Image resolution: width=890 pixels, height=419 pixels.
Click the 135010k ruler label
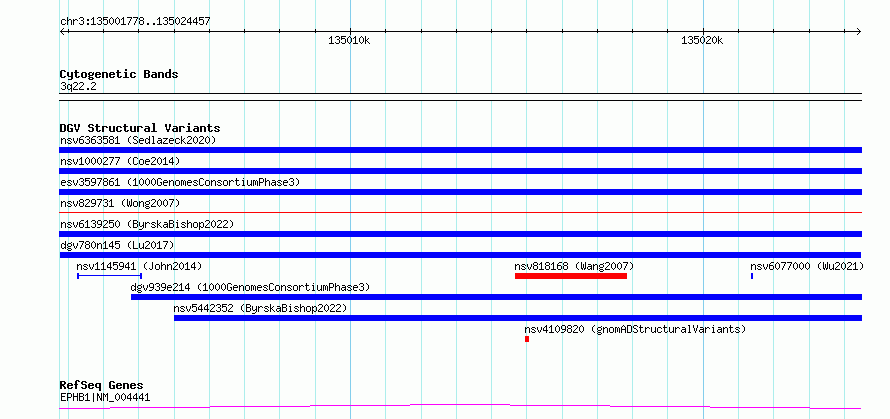350,40
